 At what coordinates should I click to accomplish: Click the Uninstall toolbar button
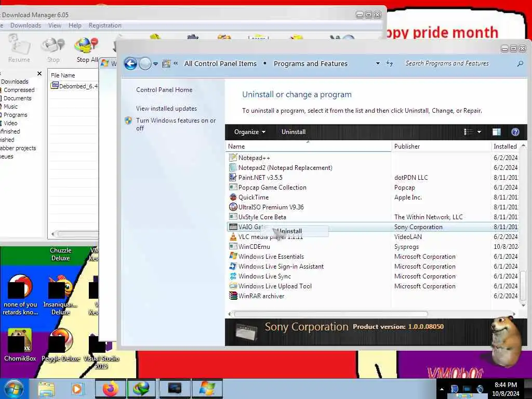[294, 132]
